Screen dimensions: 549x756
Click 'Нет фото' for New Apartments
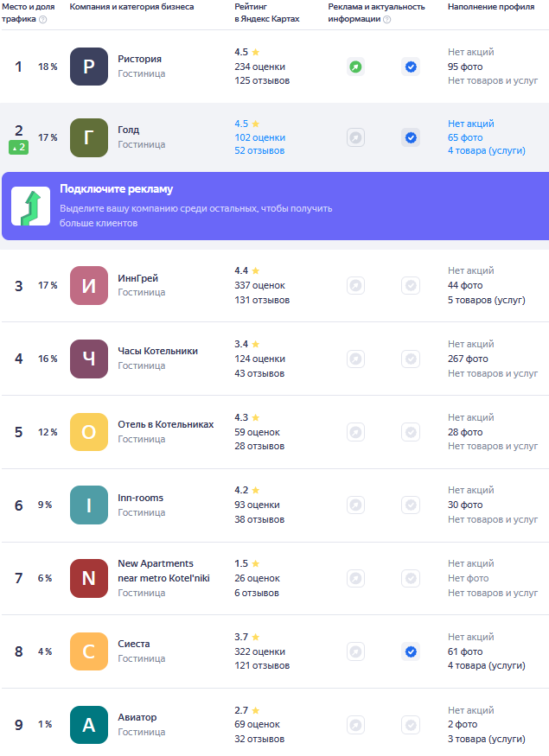[x=468, y=578]
